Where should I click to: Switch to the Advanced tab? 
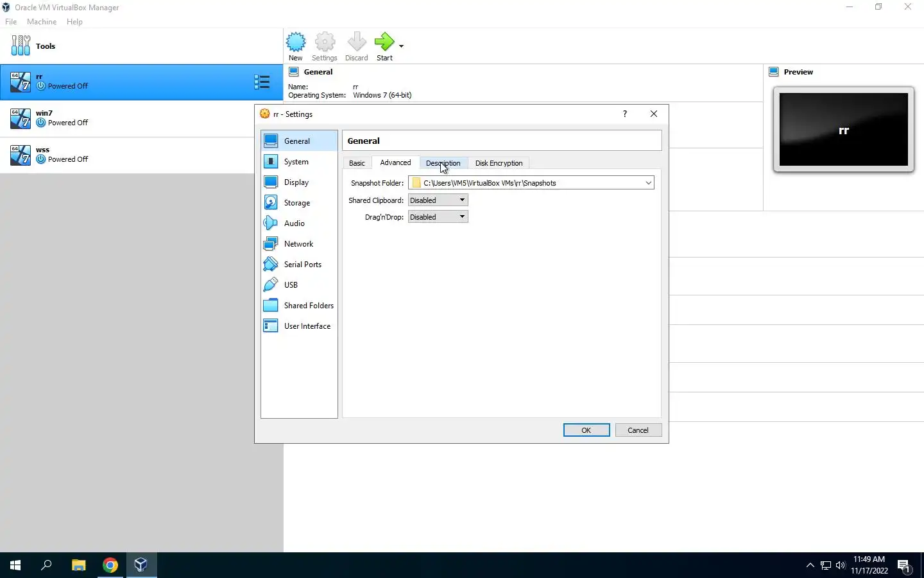395,162
